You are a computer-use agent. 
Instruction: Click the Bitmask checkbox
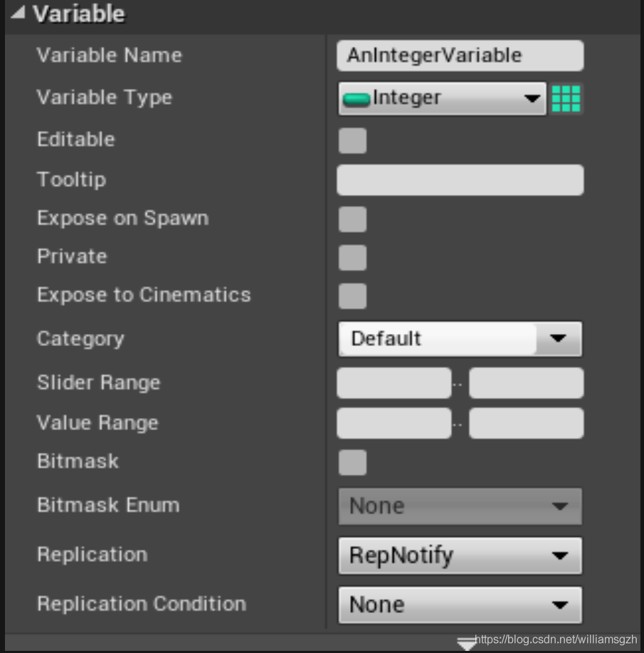click(x=352, y=462)
